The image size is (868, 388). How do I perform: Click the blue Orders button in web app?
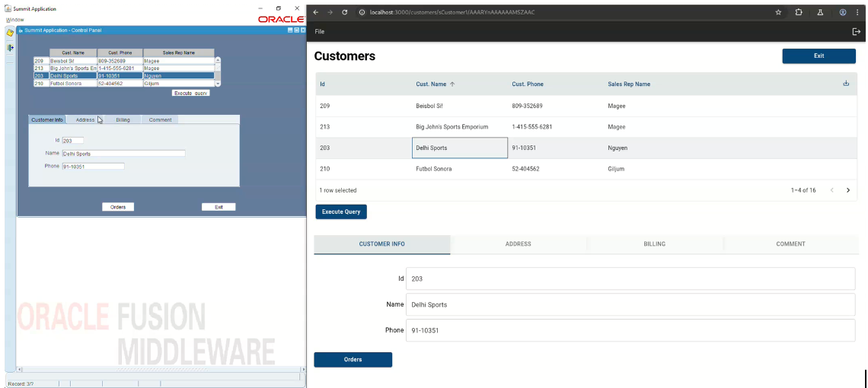click(353, 360)
